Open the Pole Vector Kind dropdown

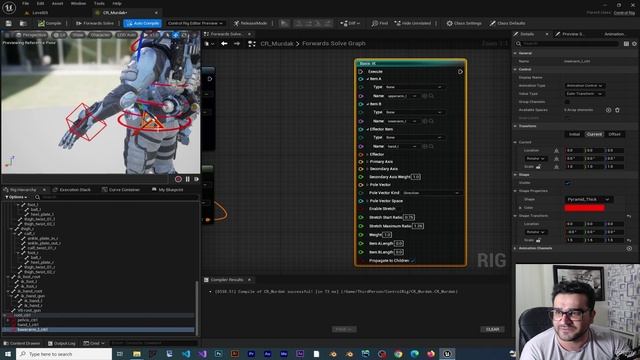tap(431, 193)
